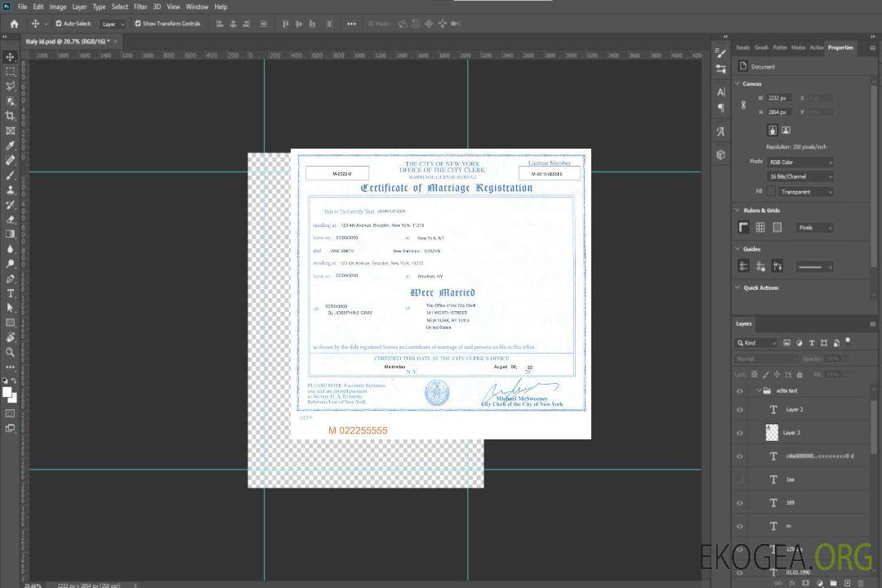The width and height of the screenshot is (882, 588).
Task: Select the History Brush tool
Action: (10, 205)
